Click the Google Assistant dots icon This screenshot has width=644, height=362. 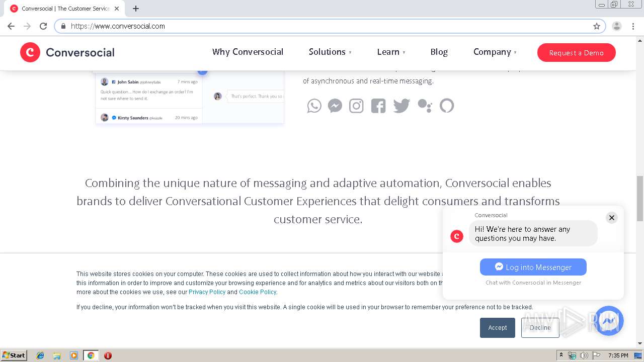tap(425, 106)
